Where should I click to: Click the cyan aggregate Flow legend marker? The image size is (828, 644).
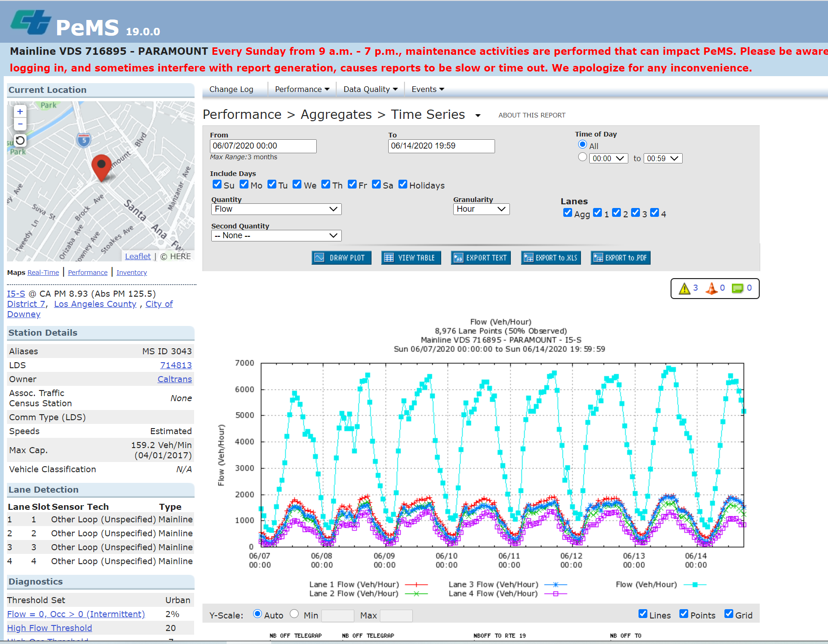coord(695,585)
